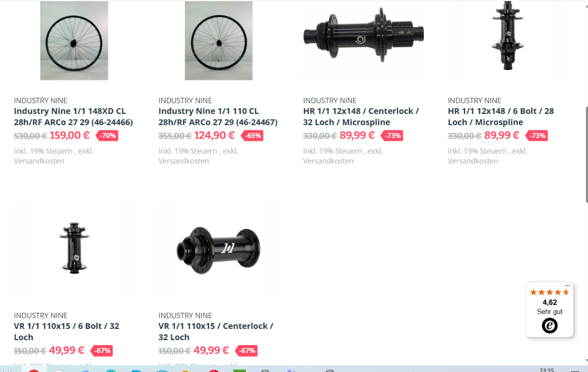The image size is (588, 372).
Task: Open HR 1/1 12x148 Centerlock product title
Action: point(361,116)
